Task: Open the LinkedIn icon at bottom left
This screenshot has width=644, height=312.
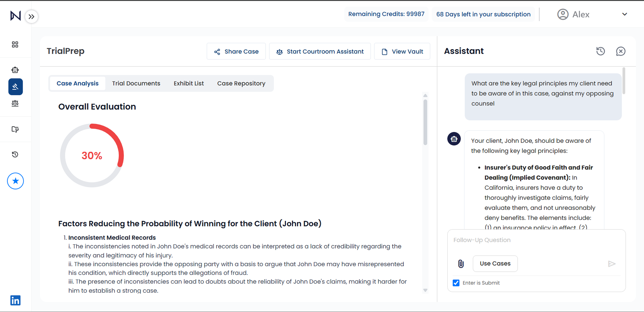Action: 15,300
